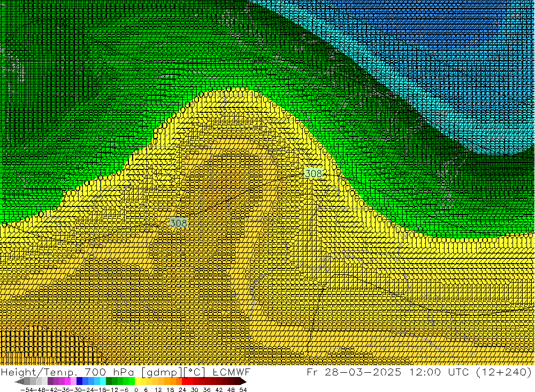Click the legend value '12'
535x392 pixels.
[x=158, y=390]
